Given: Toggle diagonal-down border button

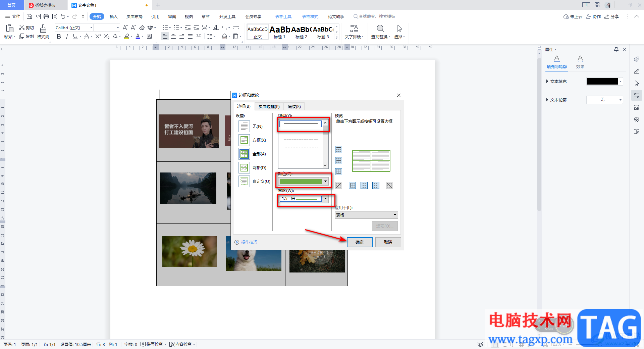Looking at the screenshot, I should pos(389,185).
